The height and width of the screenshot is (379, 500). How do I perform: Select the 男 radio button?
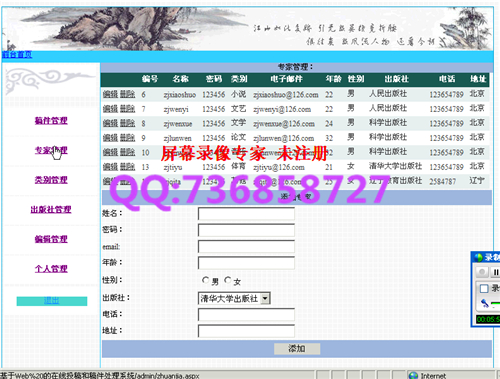click(205, 280)
